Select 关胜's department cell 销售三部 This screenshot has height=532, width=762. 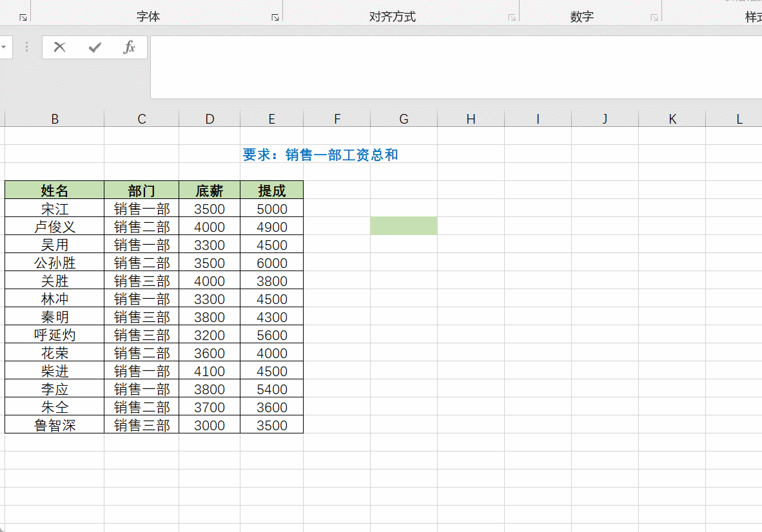tap(141, 281)
